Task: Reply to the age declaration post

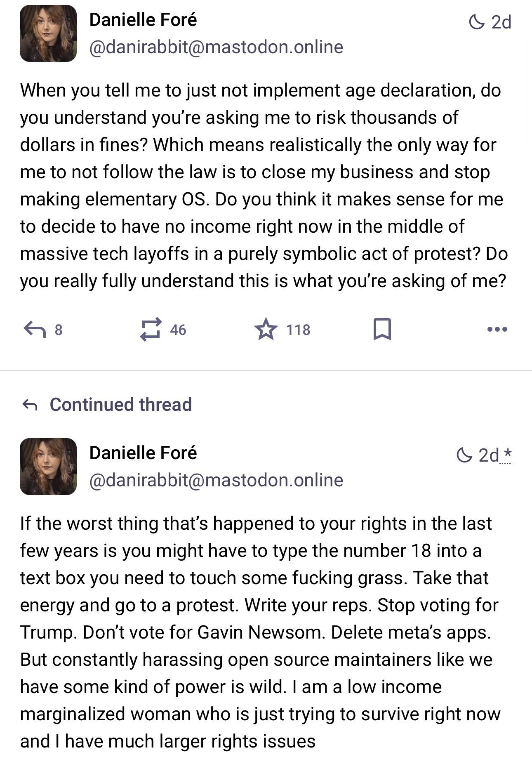Action: tap(35, 329)
